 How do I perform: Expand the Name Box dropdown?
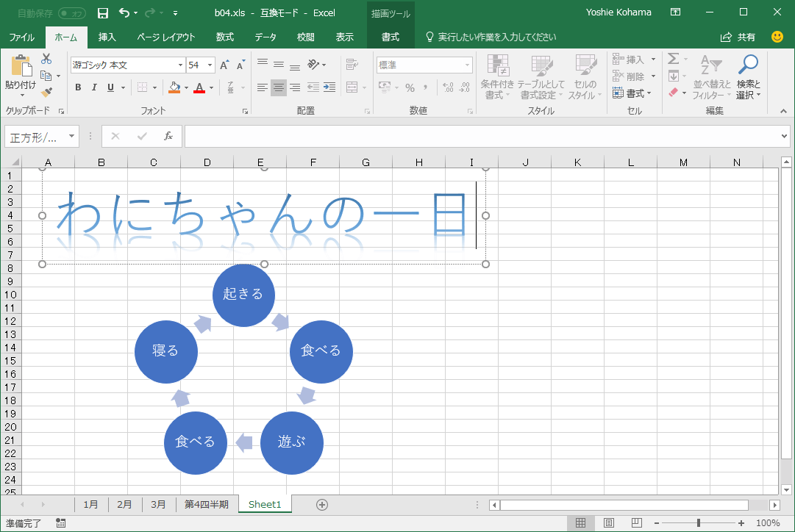pos(71,136)
